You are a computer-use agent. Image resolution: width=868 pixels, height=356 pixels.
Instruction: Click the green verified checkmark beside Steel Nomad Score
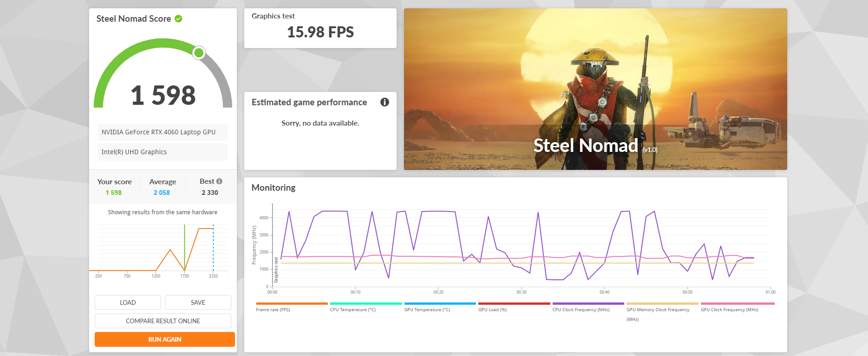[178, 18]
